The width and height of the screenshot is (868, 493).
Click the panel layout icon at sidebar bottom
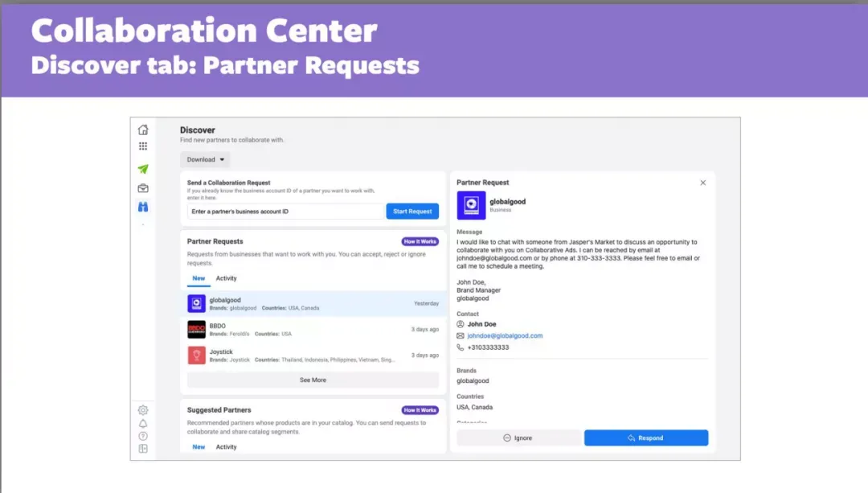point(143,449)
